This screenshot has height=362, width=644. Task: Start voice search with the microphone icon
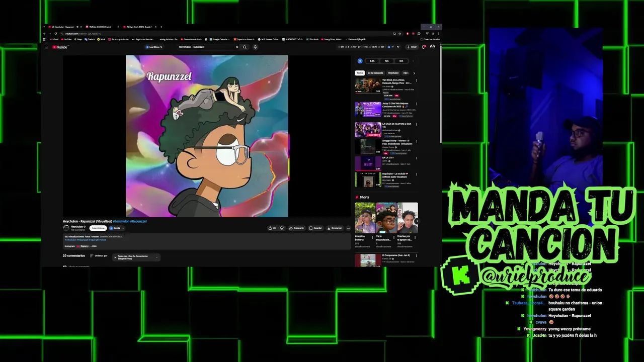255,47
